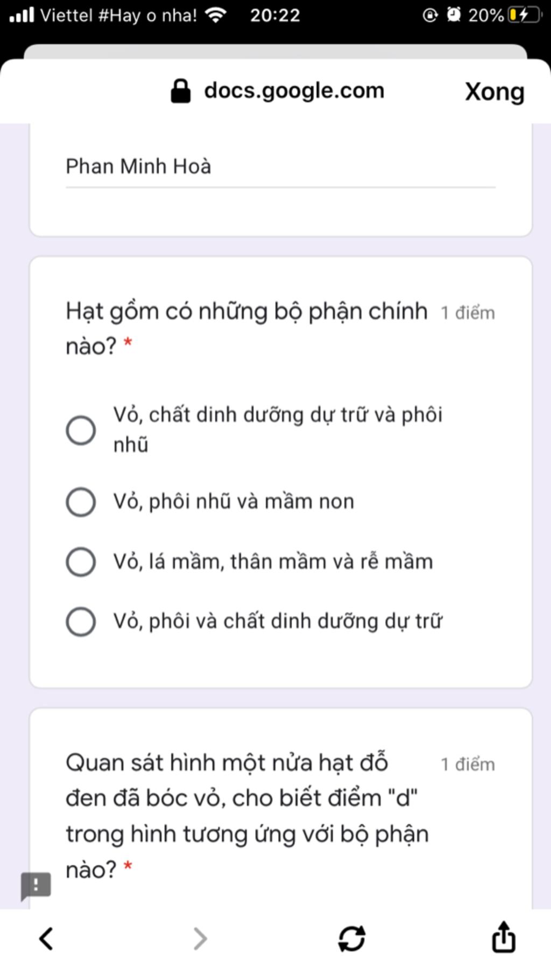
Task: Tap the 20:22 clock in status bar
Action: pyautogui.click(x=275, y=15)
